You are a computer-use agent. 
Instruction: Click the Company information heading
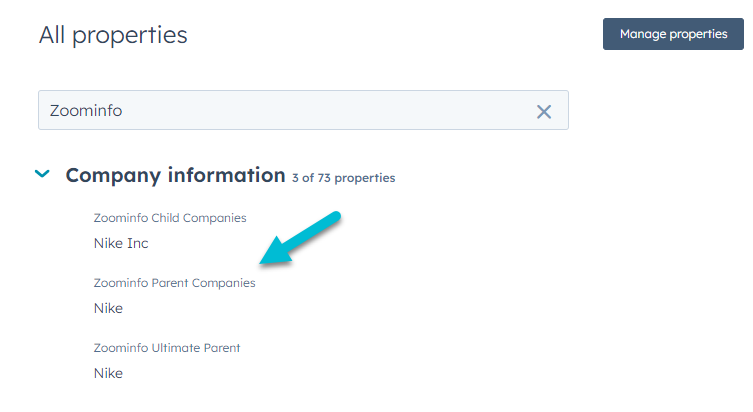(175, 175)
